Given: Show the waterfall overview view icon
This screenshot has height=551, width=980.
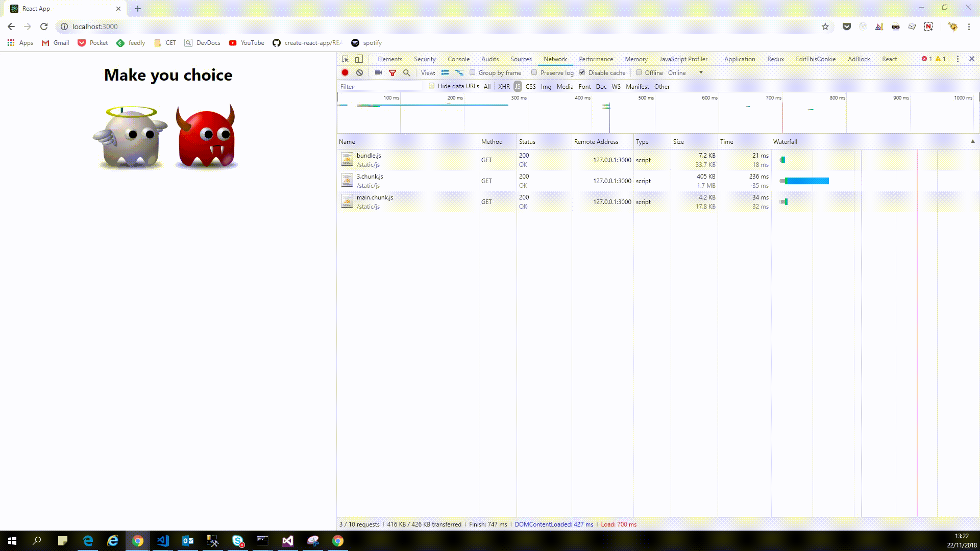Looking at the screenshot, I should [x=459, y=73].
